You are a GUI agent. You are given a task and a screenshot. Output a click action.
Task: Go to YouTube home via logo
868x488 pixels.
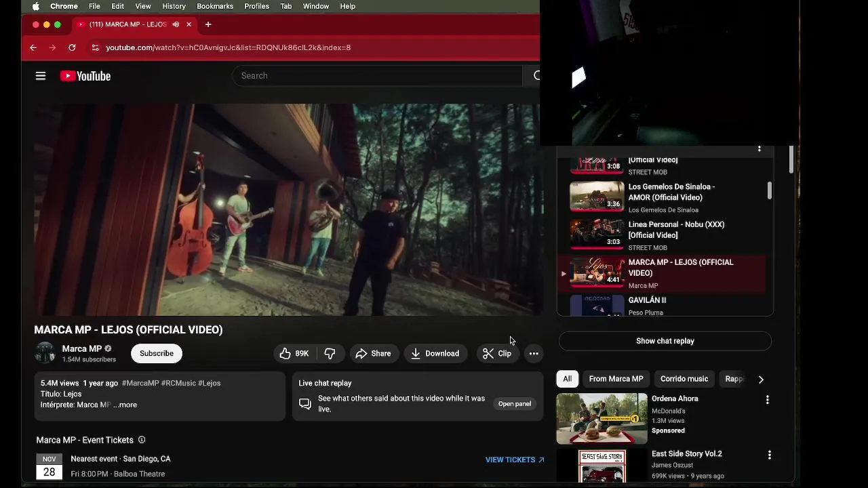[85, 76]
